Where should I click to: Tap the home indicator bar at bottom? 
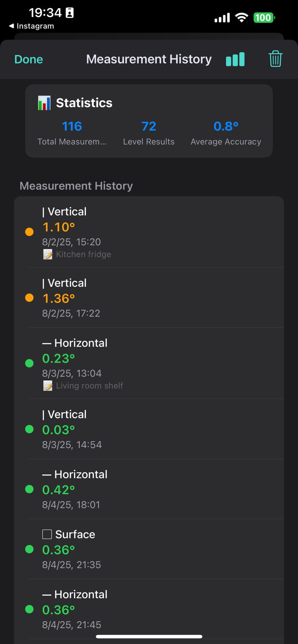click(149, 637)
